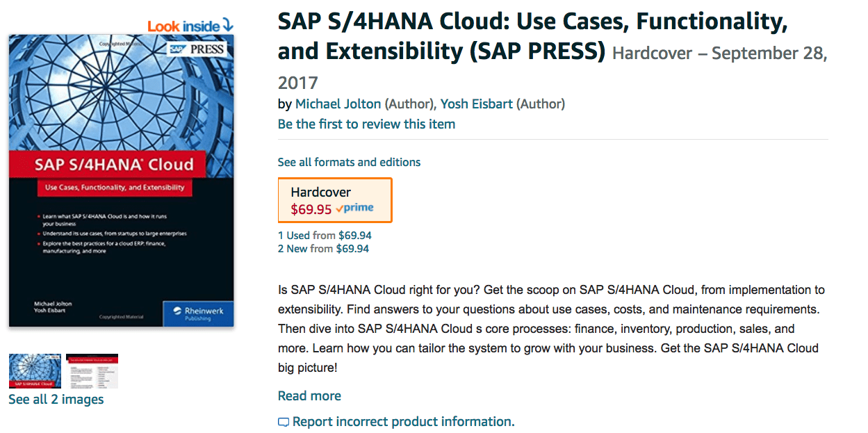Open the second back-cover thumbnail image

92,371
